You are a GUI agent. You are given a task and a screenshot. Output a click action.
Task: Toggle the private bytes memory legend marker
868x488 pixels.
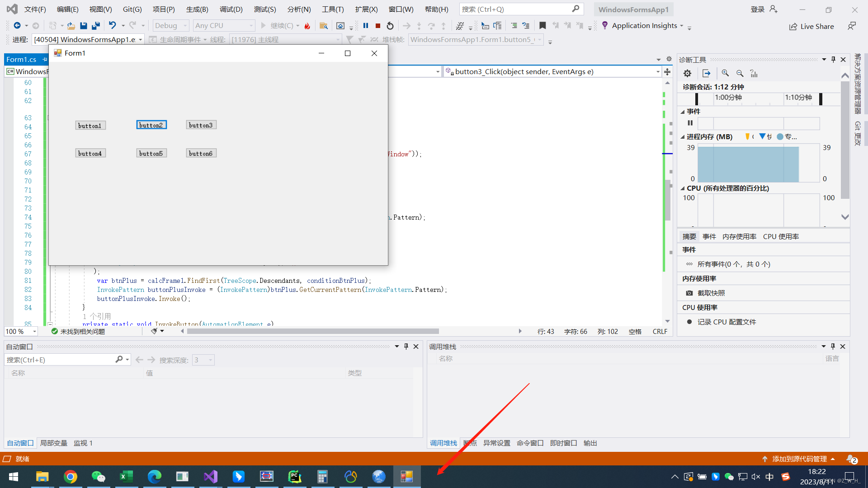(780, 136)
